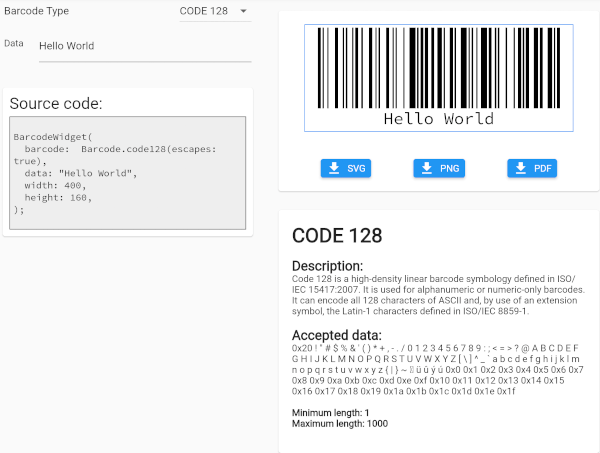The width and height of the screenshot is (600, 453).
Task: Click the generated Hello World barcode preview
Action: 439,78
